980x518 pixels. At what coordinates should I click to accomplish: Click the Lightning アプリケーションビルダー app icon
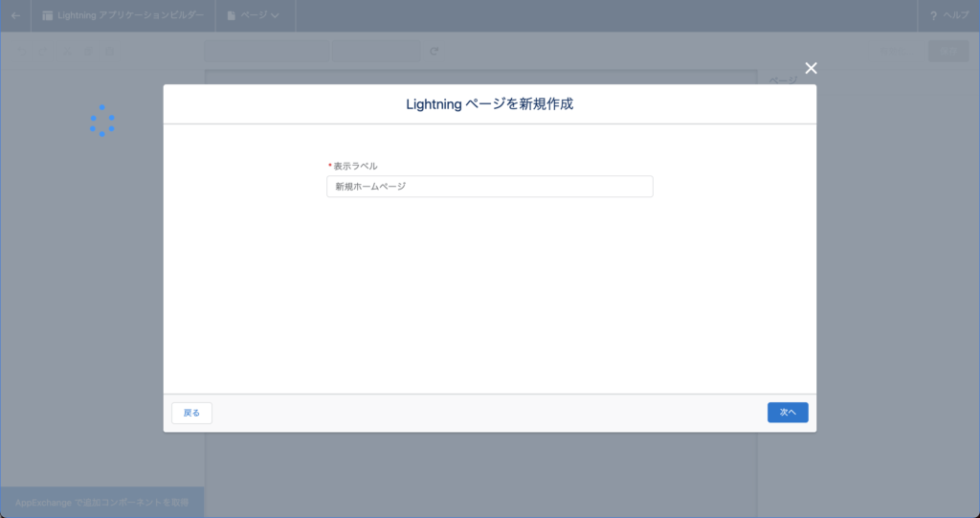click(48, 15)
